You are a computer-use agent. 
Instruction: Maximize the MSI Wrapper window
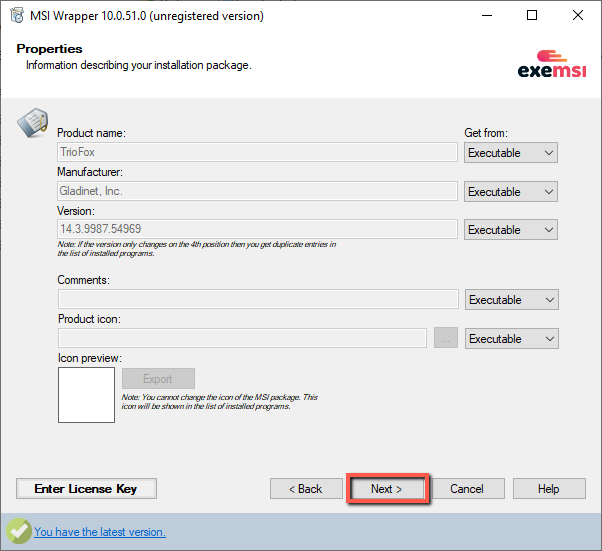coord(532,16)
